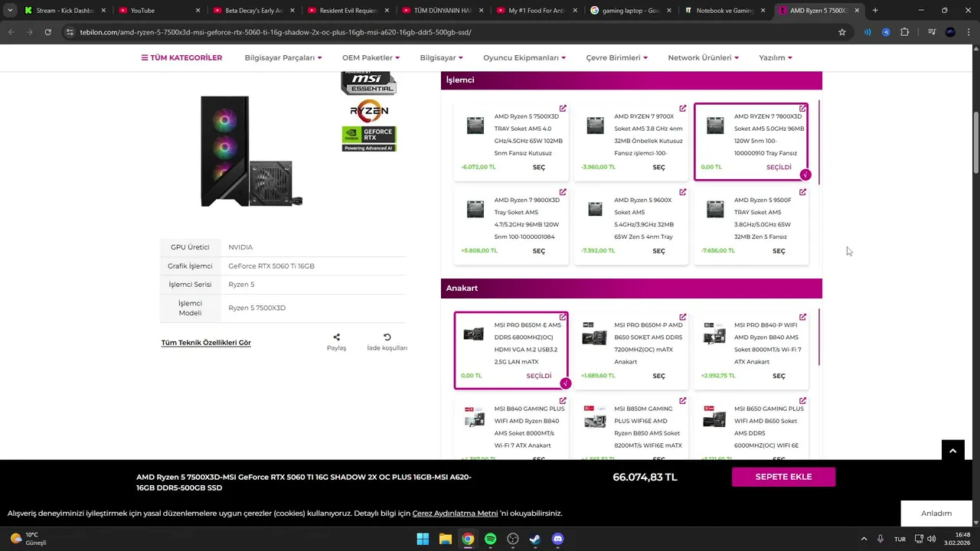The height and width of the screenshot is (551, 980).
Task: Open Steam from the taskbar
Action: [535, 539]
